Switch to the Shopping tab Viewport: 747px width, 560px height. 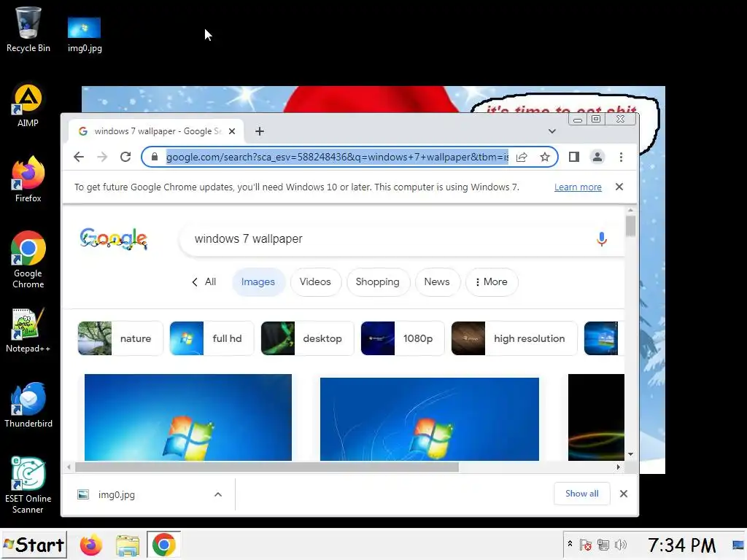(x=378, y=282)
